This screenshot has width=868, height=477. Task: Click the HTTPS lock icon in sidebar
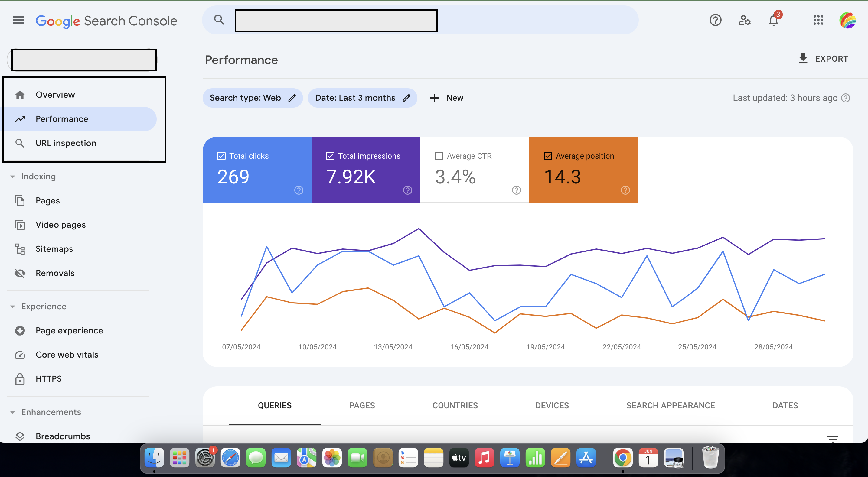click(x=20, y=379)
